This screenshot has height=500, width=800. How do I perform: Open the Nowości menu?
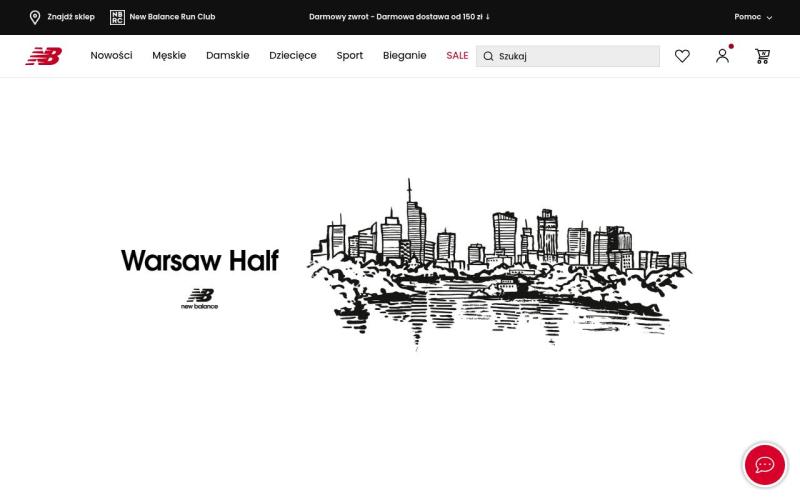(x=111, y=56)
